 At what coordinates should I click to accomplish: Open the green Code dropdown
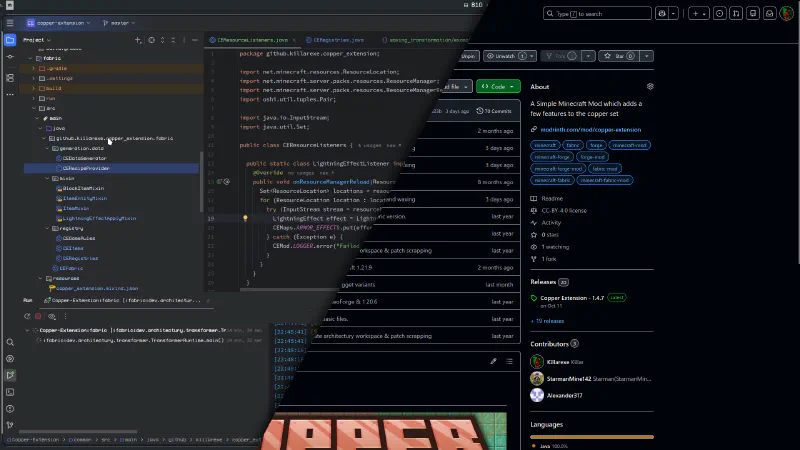497,87
